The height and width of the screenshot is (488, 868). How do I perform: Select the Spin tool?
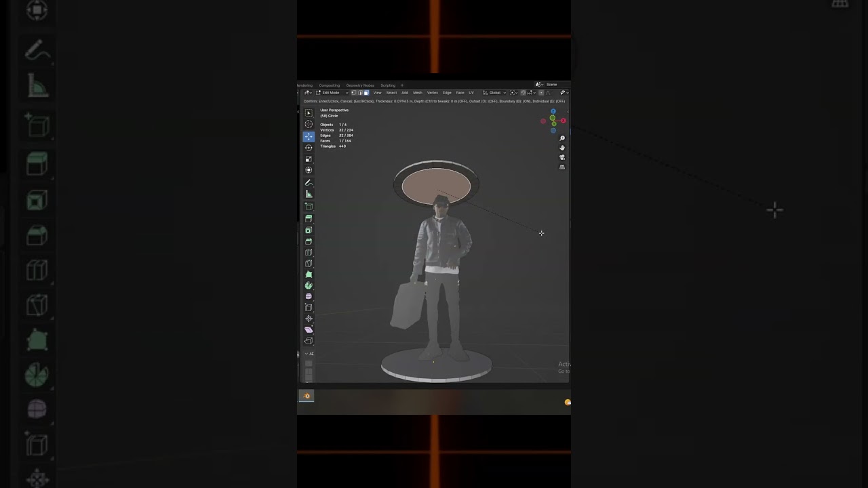(x=309, y=285)
